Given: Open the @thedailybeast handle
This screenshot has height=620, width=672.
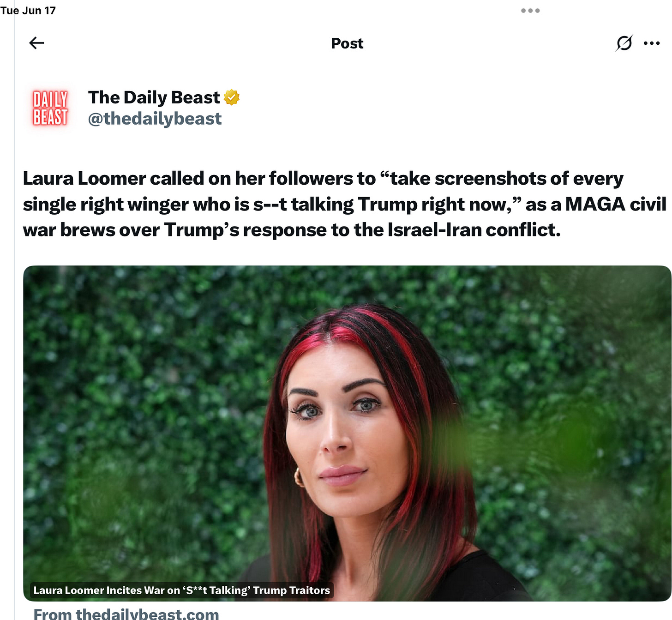Looking at the screenshot, I should (x=155, y=119).
